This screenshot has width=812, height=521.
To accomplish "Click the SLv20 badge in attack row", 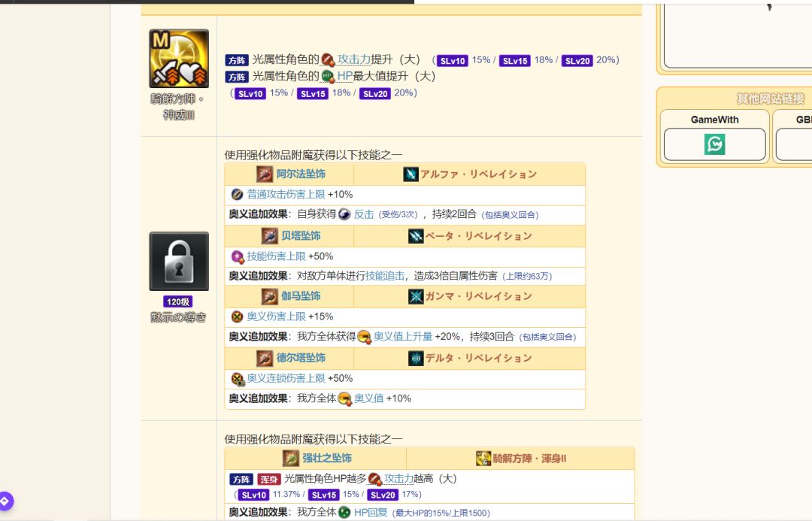I will (x=577, y=61).
